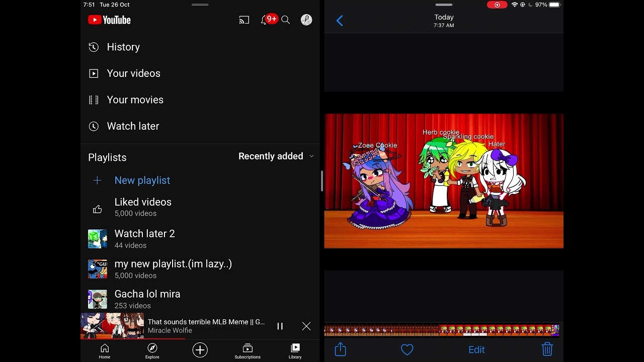
Task: Open the account profile avatar
Action: (306, 20)
